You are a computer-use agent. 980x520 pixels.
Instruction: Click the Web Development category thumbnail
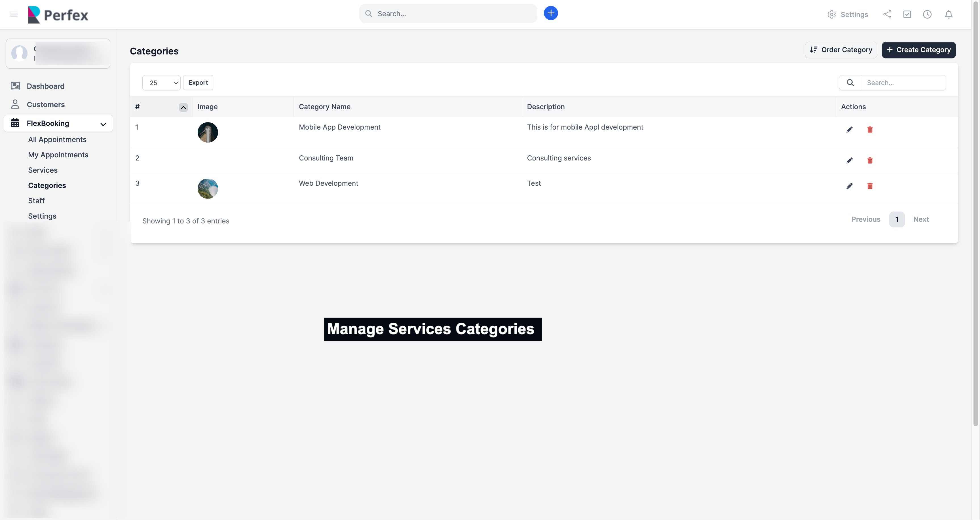[x=208, y=189]
